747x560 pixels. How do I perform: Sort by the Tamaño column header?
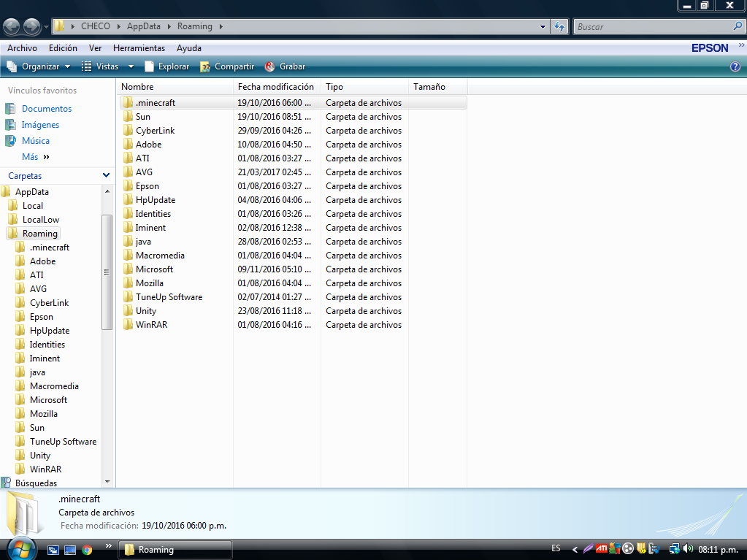[438, 87]
